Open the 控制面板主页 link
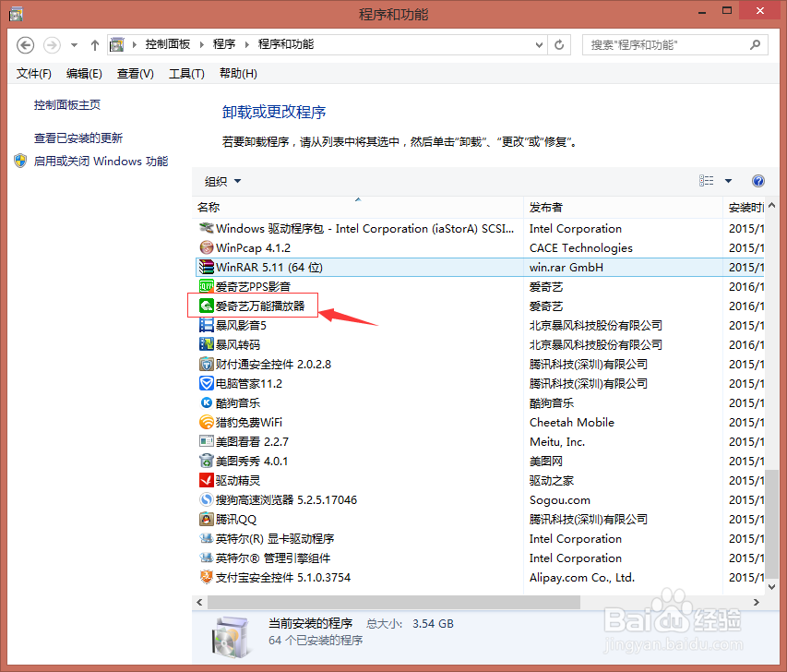Screen dimensions: 787x672 (x=67, y=105)
